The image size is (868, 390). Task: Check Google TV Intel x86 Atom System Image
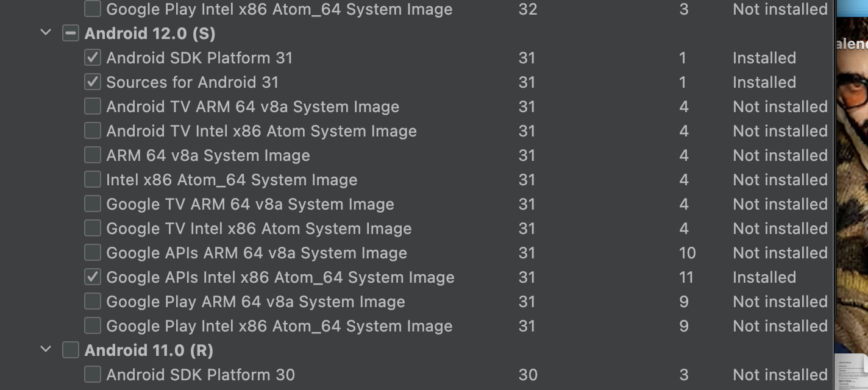pos(93,229)
